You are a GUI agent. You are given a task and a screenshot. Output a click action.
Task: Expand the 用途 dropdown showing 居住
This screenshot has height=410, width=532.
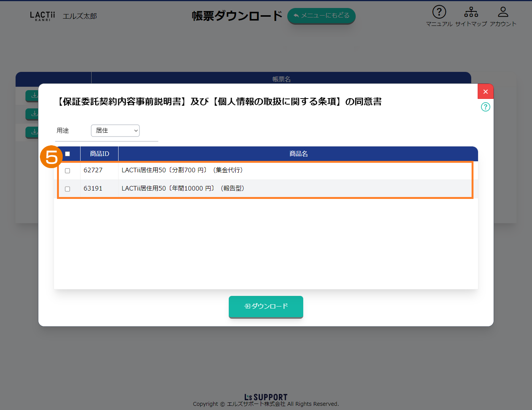(x=115, y=130)
